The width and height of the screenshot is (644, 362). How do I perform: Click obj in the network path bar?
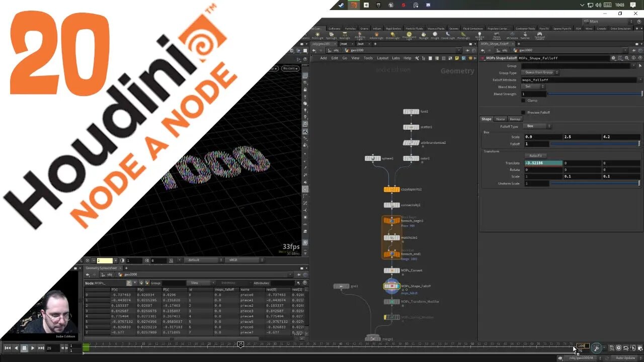336,50
